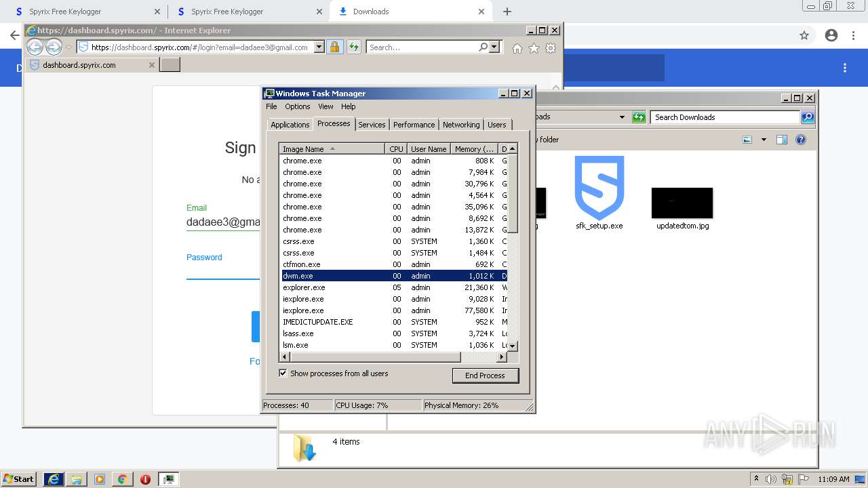Sort by User Name column header

(429, 149)
